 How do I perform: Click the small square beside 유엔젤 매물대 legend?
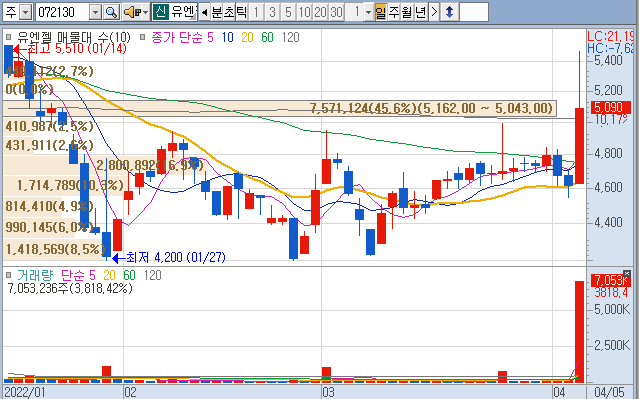[9, 37]
